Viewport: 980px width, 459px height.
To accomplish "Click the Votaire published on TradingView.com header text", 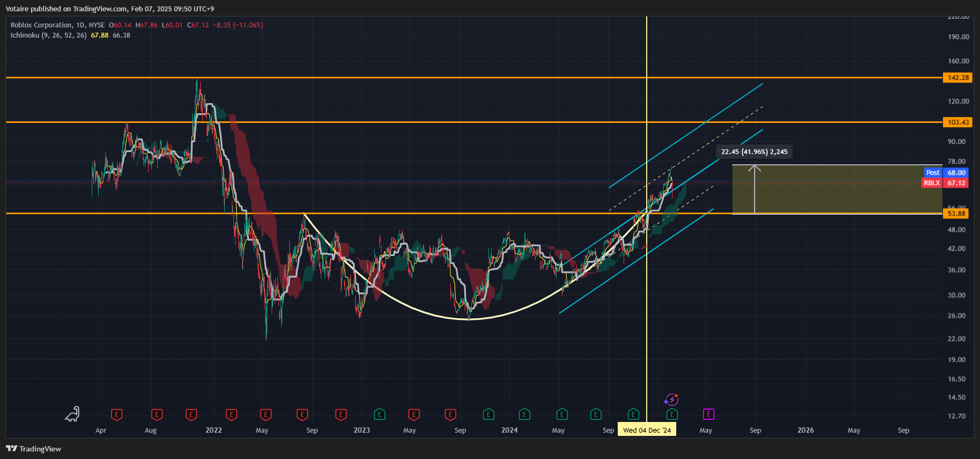I will click(x=110, y=9).
